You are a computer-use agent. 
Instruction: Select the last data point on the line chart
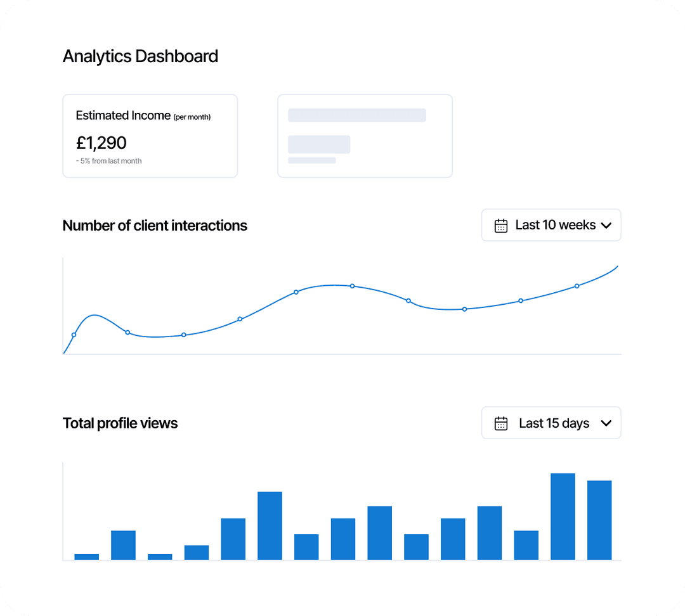[x=576, y=286]
